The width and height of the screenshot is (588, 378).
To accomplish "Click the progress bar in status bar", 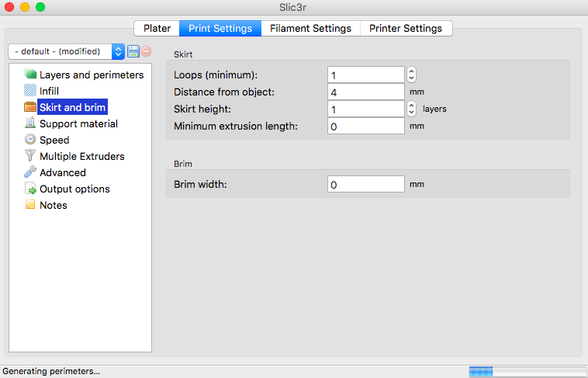I will [x=525, y=372].
